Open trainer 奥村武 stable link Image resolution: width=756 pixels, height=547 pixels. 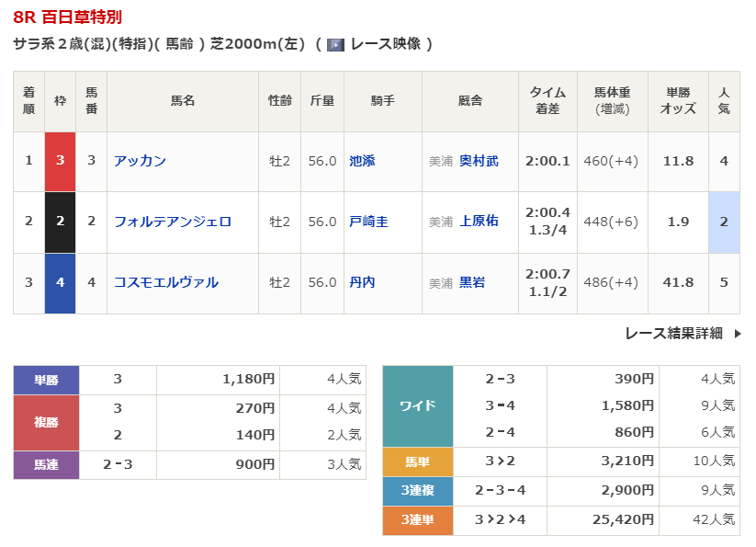[x=479, y=161]
